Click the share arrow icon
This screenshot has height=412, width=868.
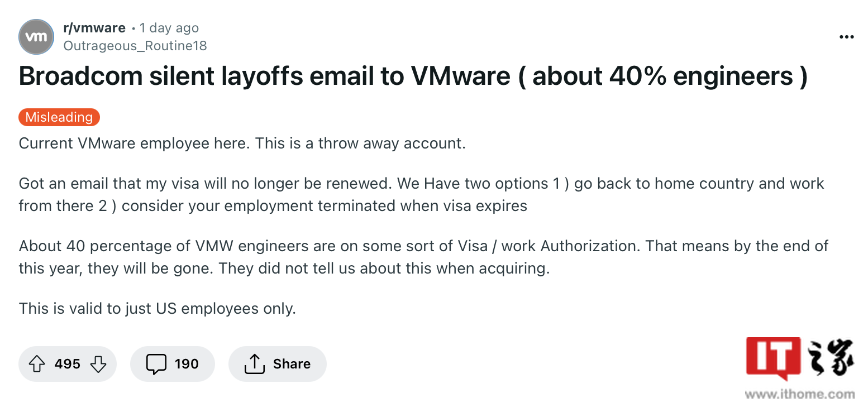(x=254, y=364)
